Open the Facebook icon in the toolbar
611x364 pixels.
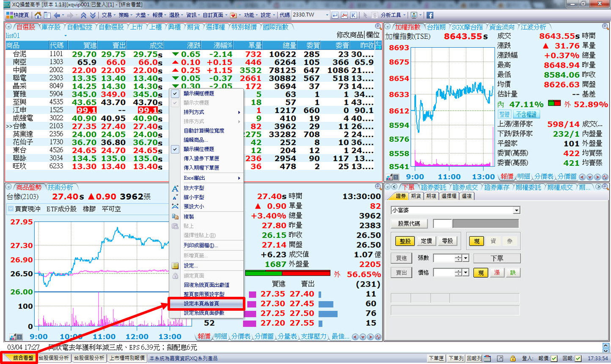click(429, 15)
